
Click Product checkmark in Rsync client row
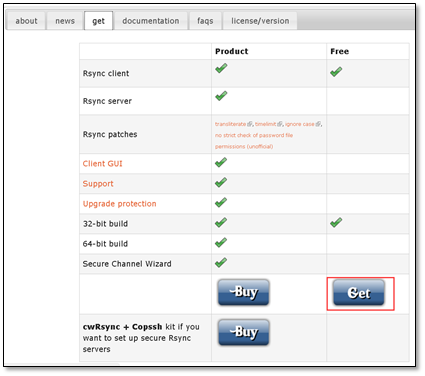coord(221,68)
